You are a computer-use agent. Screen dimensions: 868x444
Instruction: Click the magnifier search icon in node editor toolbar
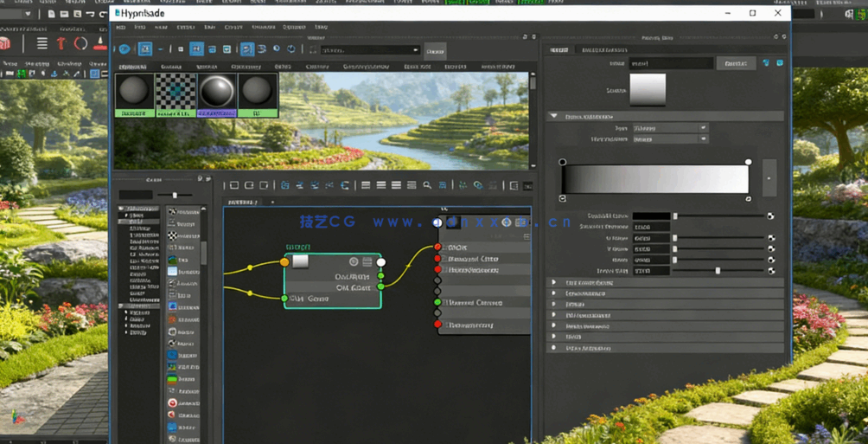(x=427, y=185)
